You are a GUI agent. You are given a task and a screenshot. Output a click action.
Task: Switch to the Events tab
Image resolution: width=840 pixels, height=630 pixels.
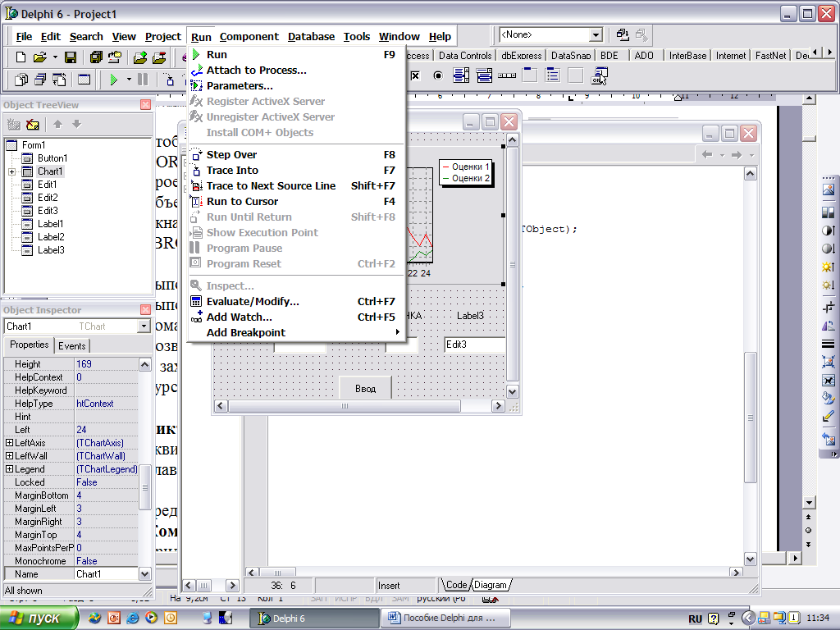point(72,346)
